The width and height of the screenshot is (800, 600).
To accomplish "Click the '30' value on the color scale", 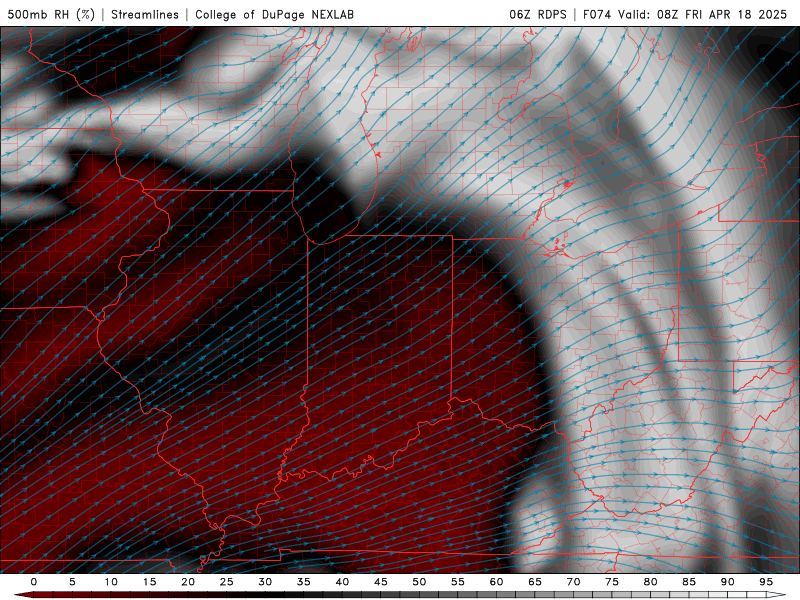I will [265, 582].
